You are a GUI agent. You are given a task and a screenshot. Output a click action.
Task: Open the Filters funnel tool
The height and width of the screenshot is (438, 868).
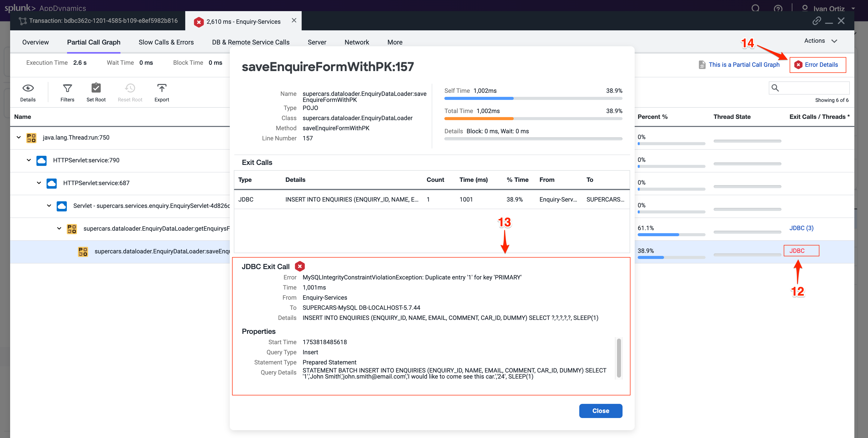point(67,88)
